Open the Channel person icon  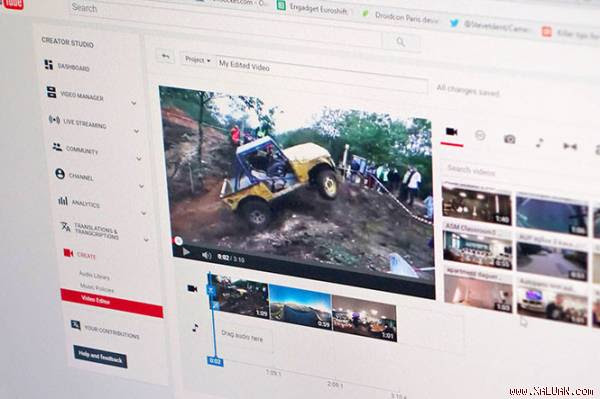pyautogui.click(x=60, y=174)
